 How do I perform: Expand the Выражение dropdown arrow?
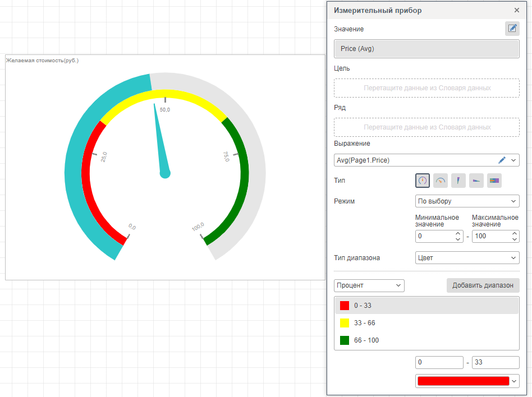click(514, 160)
